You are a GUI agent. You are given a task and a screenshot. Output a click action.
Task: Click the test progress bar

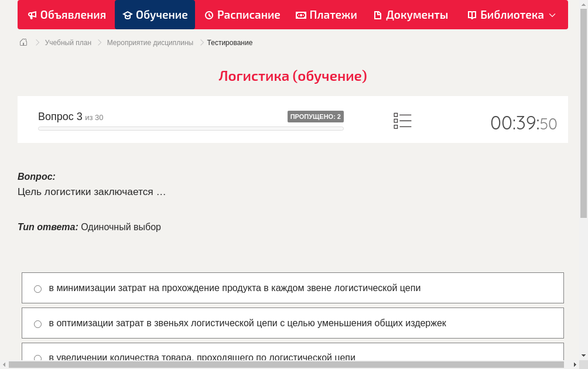click(x=190, y=128)
